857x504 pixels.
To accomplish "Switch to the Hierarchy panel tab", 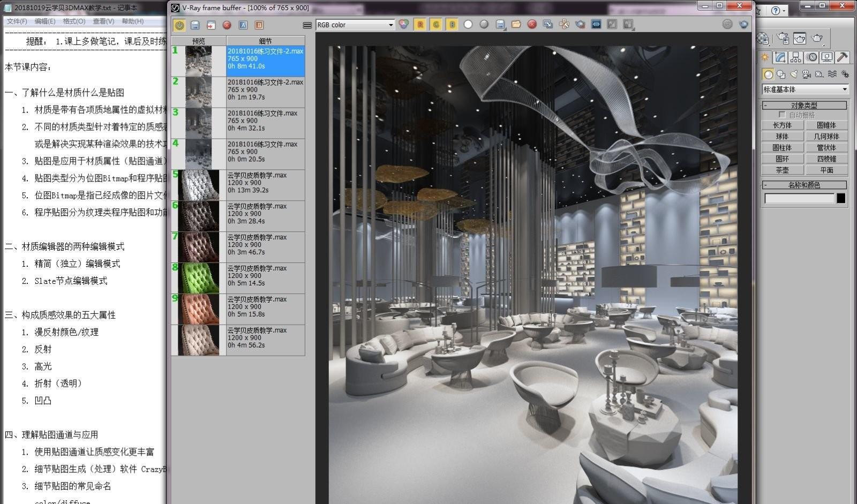I will 796,57.
